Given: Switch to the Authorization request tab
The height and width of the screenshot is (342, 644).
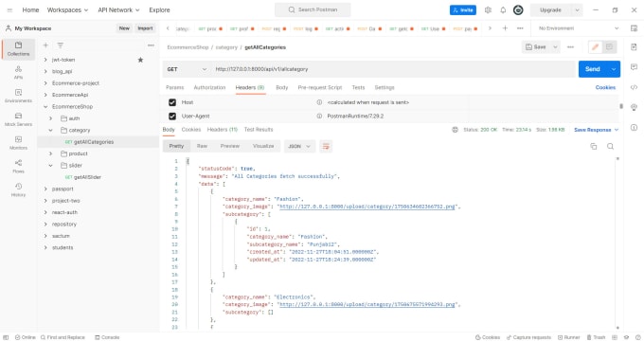Looking at the screenshot, I should 209,87.
